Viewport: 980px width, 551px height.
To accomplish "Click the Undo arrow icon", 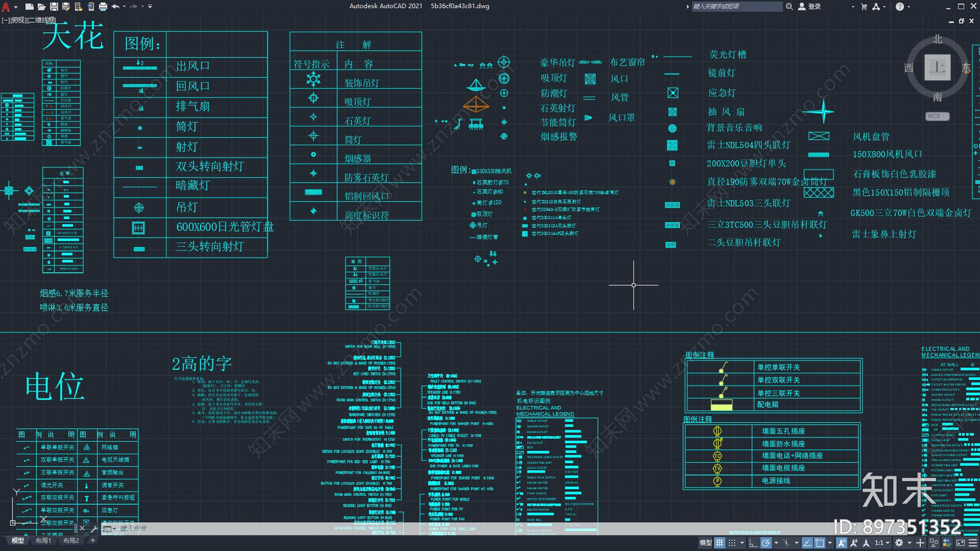I will (115, 6).
